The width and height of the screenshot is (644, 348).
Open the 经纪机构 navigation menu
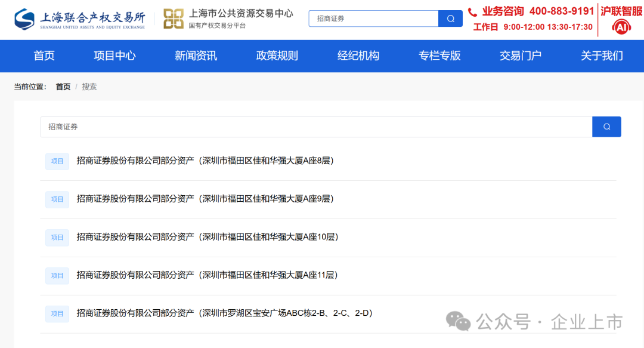pos(358,56)
